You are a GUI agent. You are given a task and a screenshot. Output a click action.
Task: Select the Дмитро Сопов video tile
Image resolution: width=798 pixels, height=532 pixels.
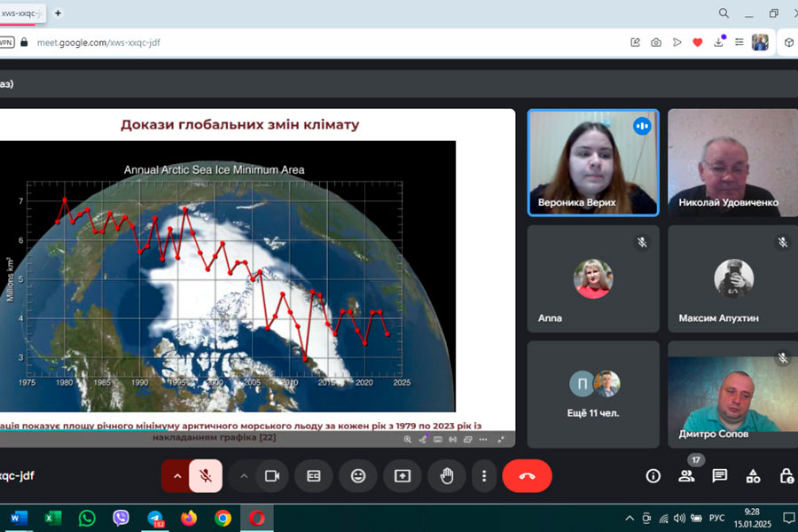coord(733,395)
